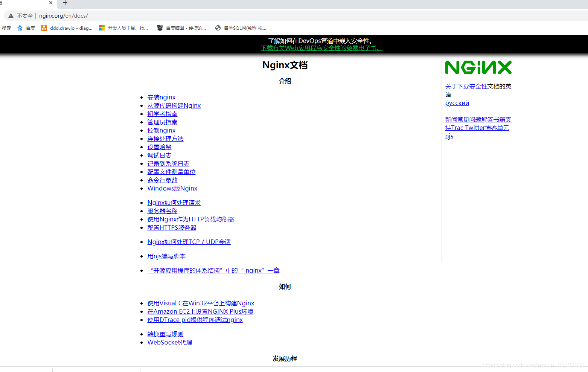Open the 管理员指南 link
The height and width of the screenshot is (372, 588).
tap(162, 122)
